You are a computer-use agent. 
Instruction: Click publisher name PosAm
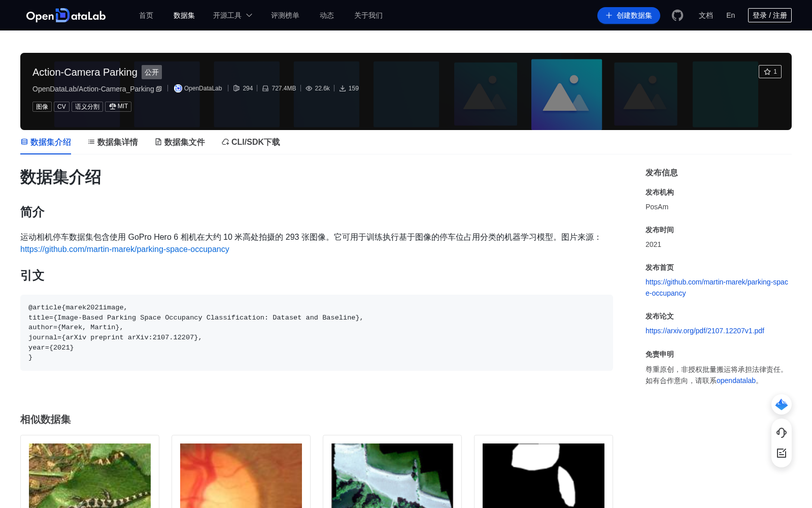[x=657, y=207]
